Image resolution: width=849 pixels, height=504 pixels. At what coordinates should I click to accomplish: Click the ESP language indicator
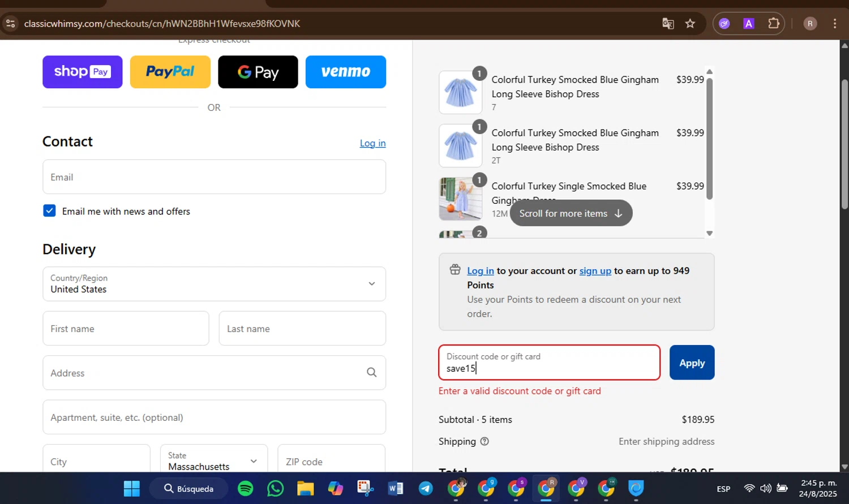pyautogui.click(x=723, y=489)
